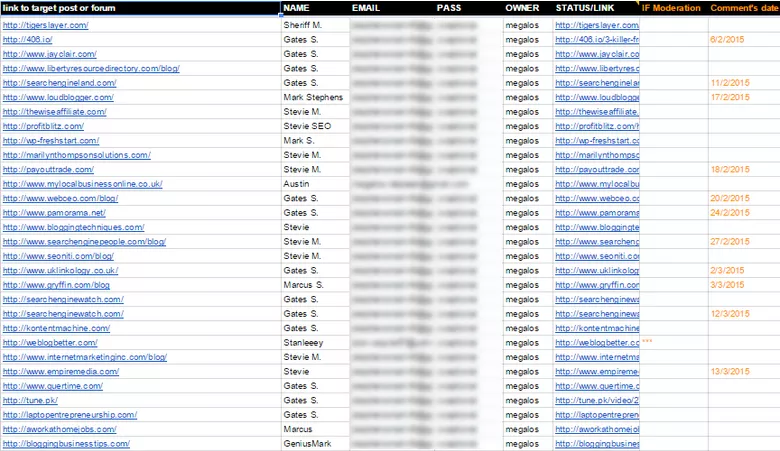Screen dimensions: 780x451
Task: Follow the http://www.bloggingtechniques.com/ link
Action: tap(74, 227)
